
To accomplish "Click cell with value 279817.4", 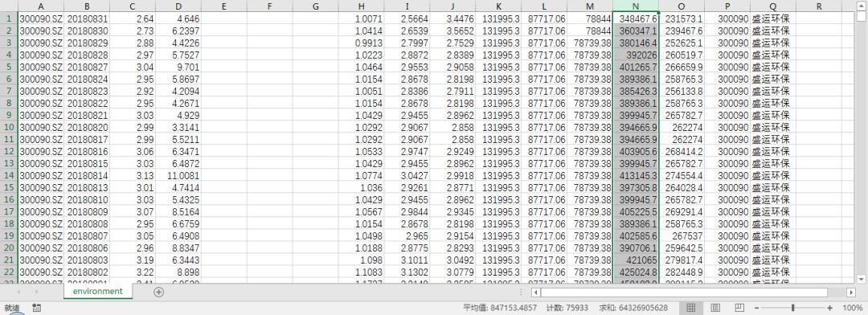I will click(x=682, y=260).
